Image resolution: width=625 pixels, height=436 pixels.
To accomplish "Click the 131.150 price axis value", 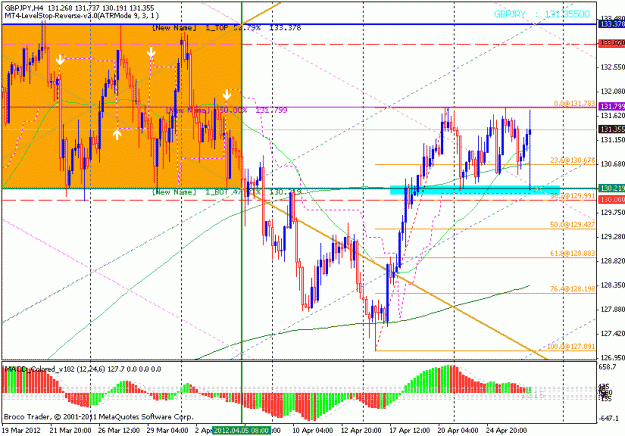I will coord(612,140).
